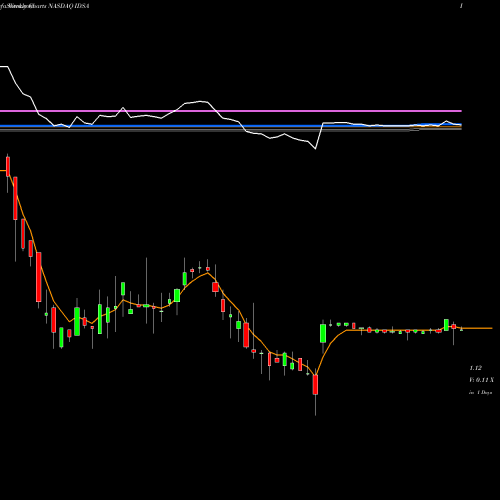Image resolution: width=500 pixels, height=500 pixels.
Task: Click the tall green candle following the lowest red candle
Action: pos(323,333)
